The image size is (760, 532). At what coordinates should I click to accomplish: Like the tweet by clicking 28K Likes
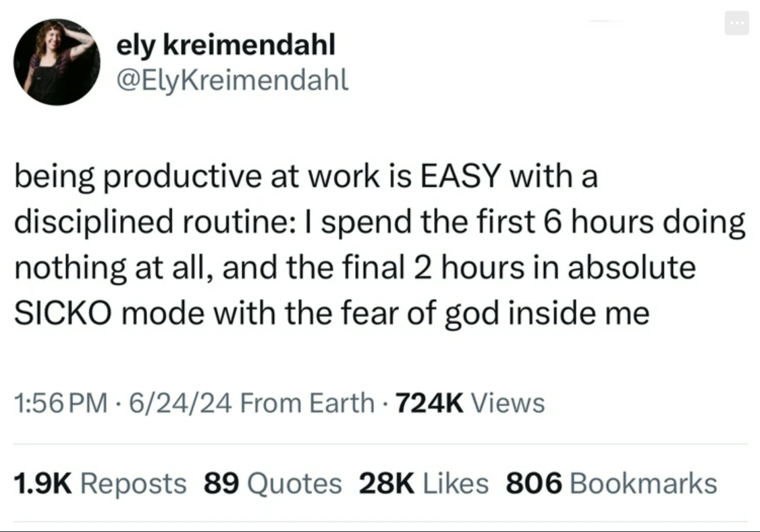tap(422, 483)
